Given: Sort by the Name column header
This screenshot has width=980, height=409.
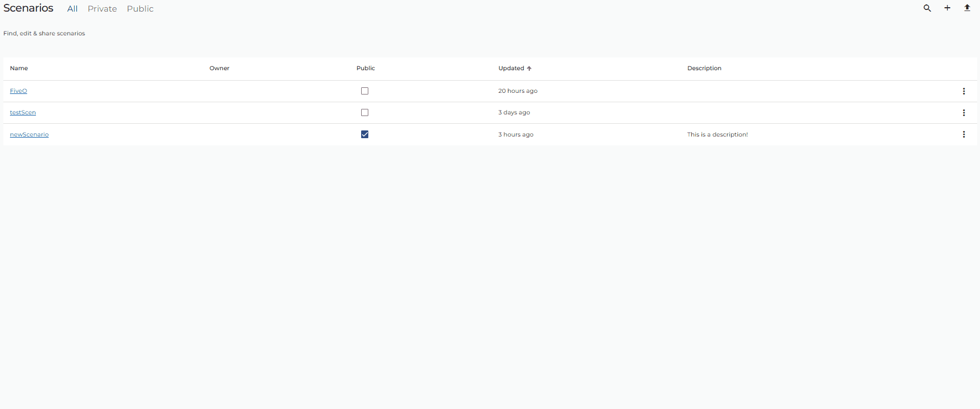Looking at the screenshot, I should [19, 69].
